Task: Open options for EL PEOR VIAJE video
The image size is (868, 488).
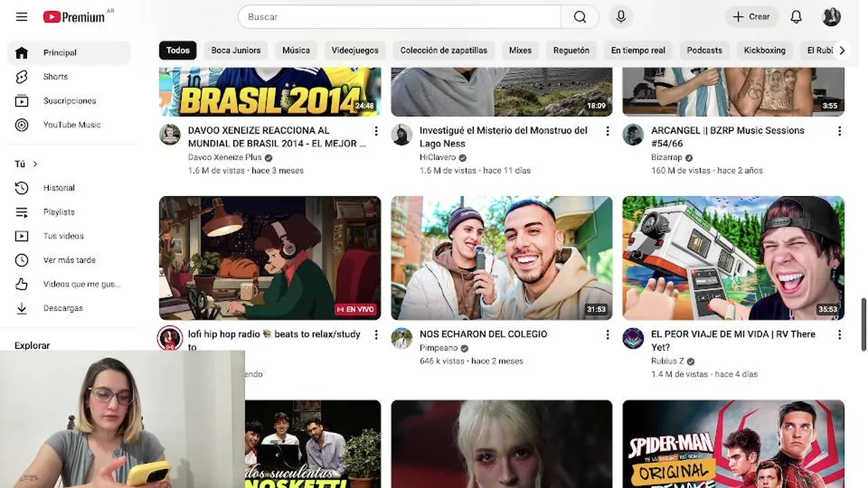Action: click(x=840, y=335)
